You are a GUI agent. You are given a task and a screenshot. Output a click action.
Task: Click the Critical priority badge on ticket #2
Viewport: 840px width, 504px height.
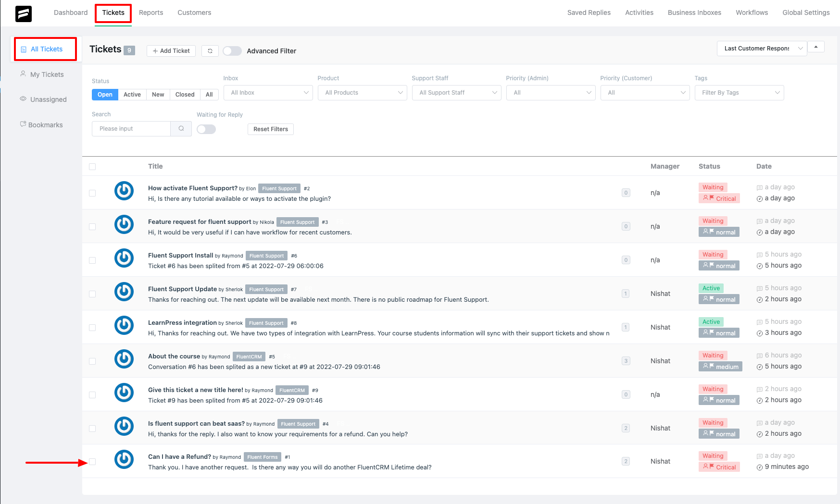click(719, 198)
